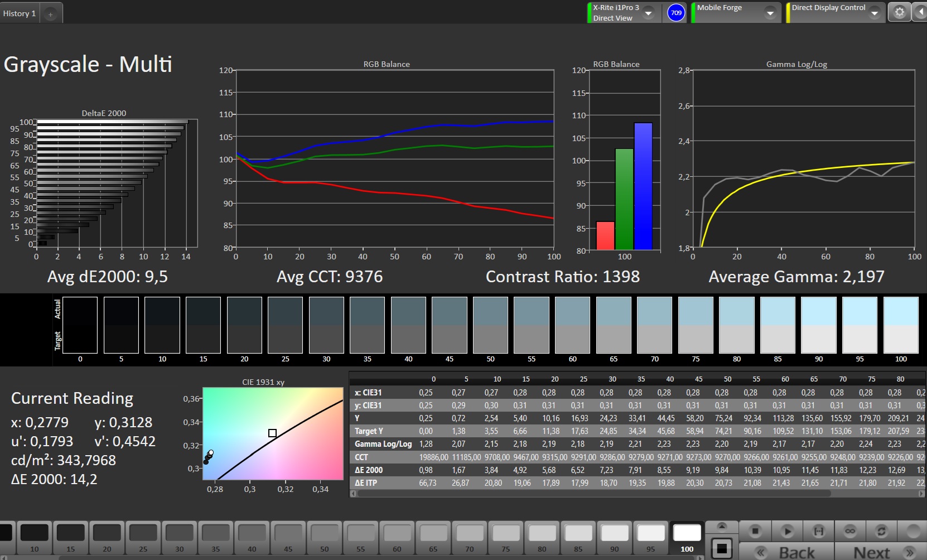Screen dimensions: 927x560
Task: Click the actual/target swatch labeled 0
Action: pyautogui.click(x=80, y=325)
